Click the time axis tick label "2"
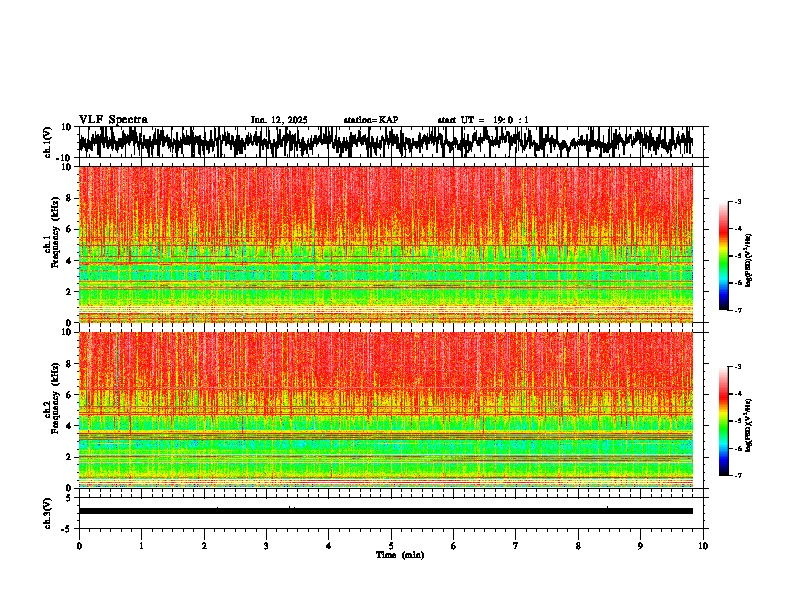The width and height of the screenshot is (792, 612). [204, 546]
